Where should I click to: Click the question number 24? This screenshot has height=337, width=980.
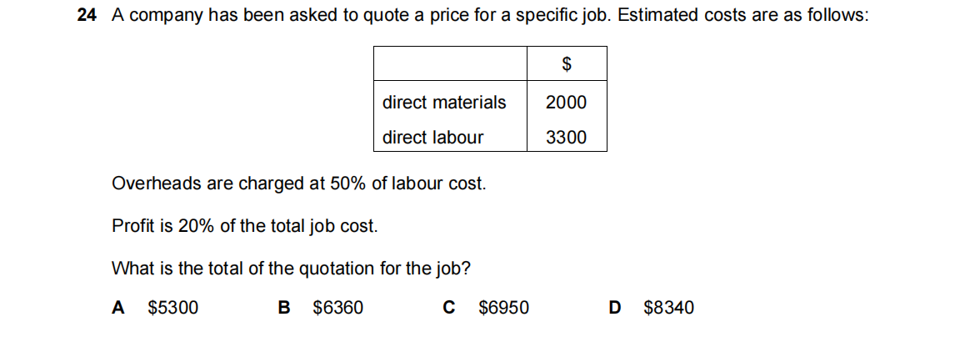tap(84, 17)
